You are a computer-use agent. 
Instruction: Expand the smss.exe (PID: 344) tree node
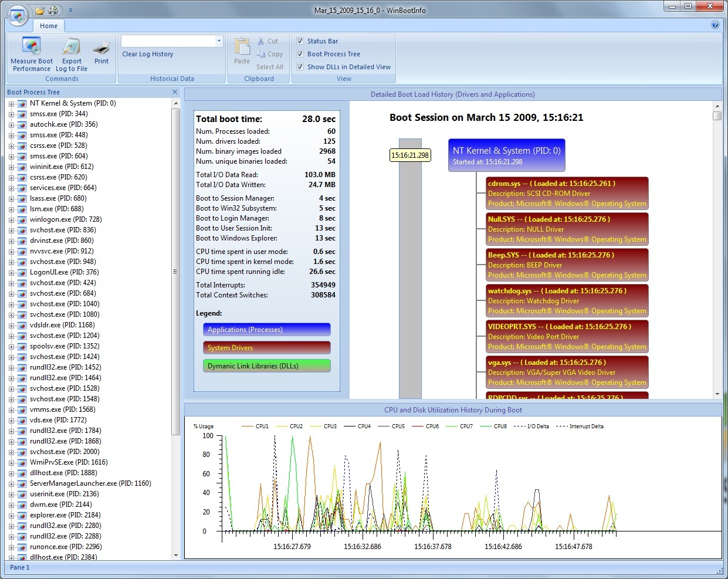[x=11, y=114]
